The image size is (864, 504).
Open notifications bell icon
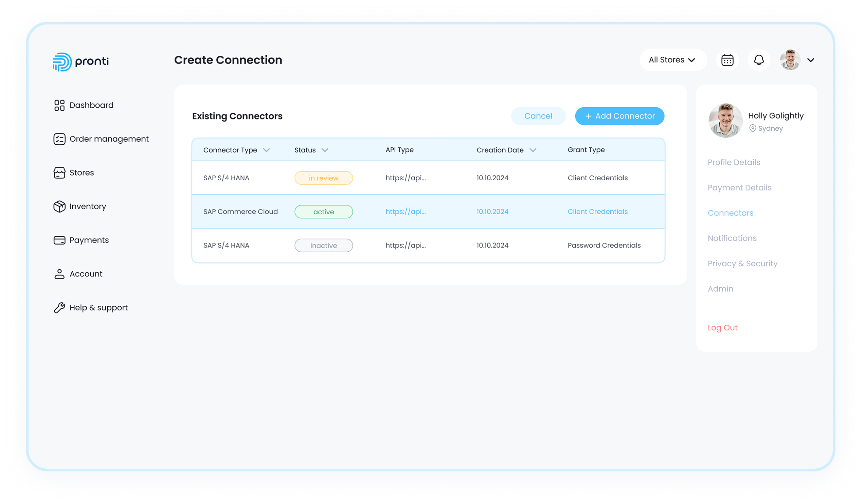(759, 60)
